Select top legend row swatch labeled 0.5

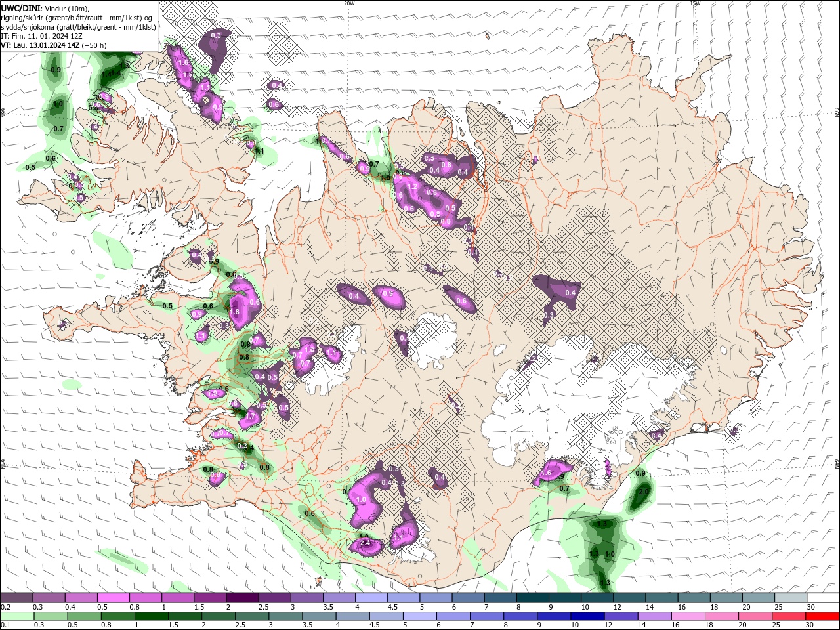[113, 598]
